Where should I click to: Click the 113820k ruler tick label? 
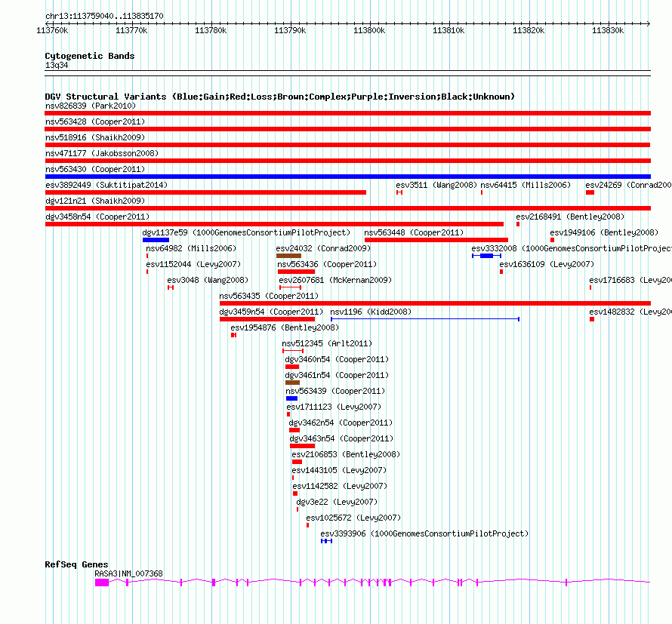[529, 30]
